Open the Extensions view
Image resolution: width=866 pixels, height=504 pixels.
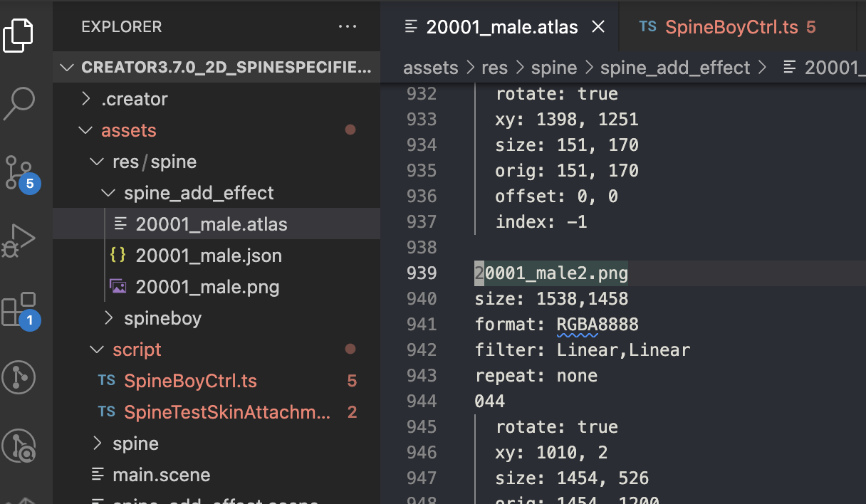pos(19,310)
